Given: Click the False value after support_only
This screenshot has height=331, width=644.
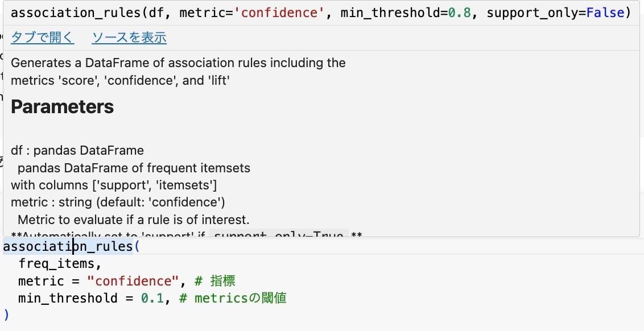Looking at the screenshot, I should [604, 13].
